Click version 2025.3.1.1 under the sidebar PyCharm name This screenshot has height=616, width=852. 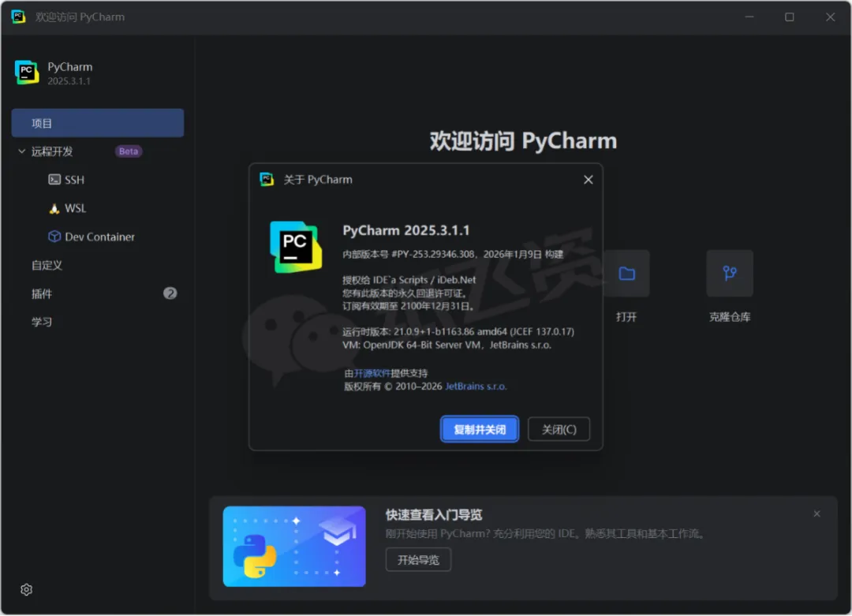tap(69, 81)
